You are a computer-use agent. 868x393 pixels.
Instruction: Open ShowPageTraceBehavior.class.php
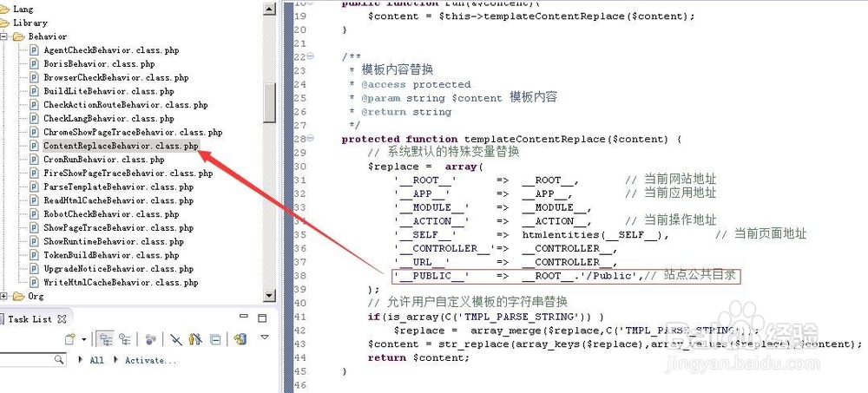pos(118,228)
